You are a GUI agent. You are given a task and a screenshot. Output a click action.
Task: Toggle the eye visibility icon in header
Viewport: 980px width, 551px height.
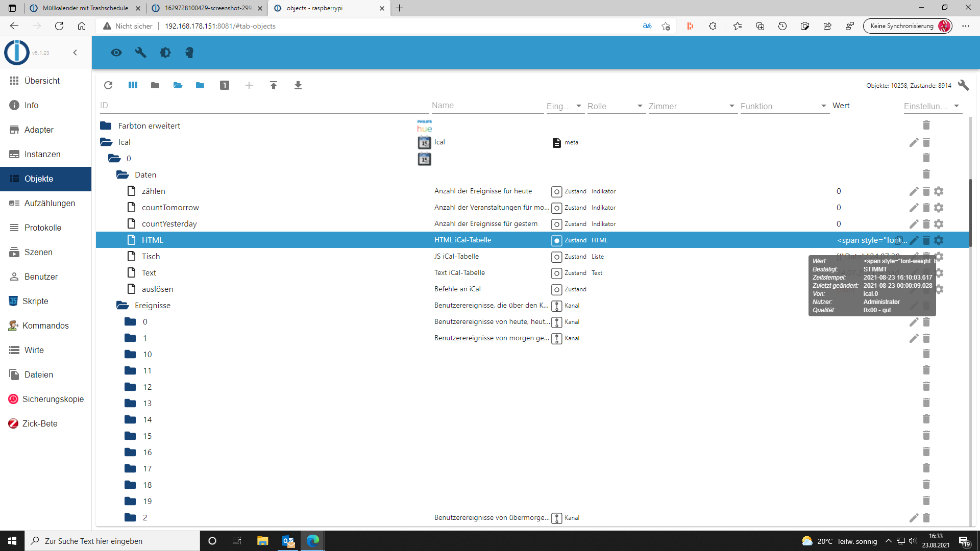[x=116, y=53]
